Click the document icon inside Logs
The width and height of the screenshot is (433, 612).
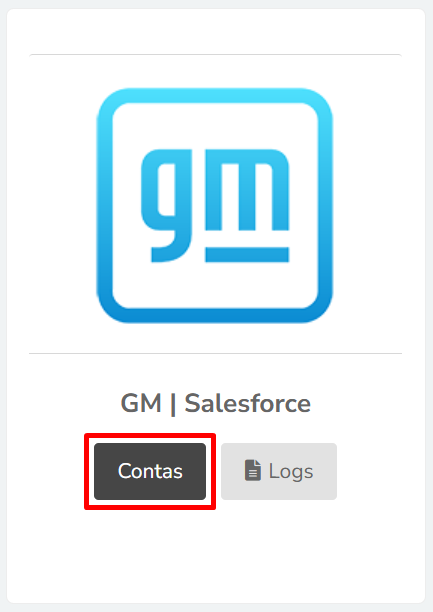[x=253, y=470]
